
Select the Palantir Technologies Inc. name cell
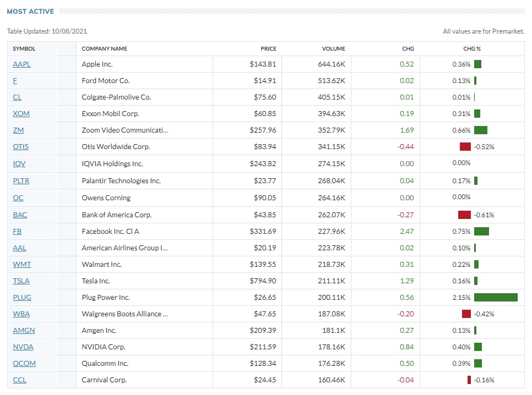tap(121, 180)
